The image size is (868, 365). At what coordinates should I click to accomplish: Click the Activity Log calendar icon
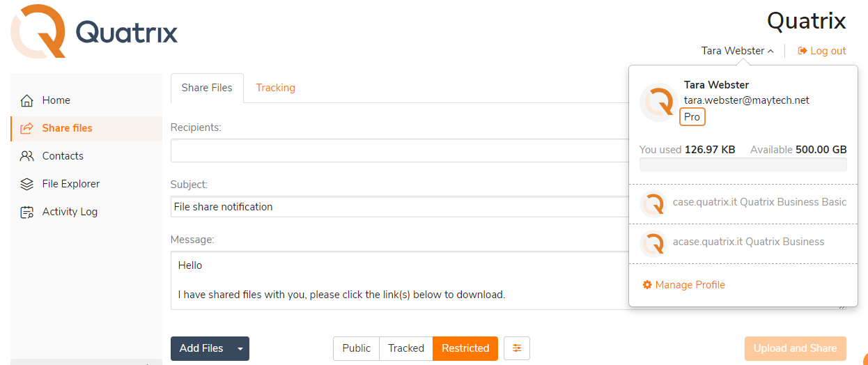point(27,212)
